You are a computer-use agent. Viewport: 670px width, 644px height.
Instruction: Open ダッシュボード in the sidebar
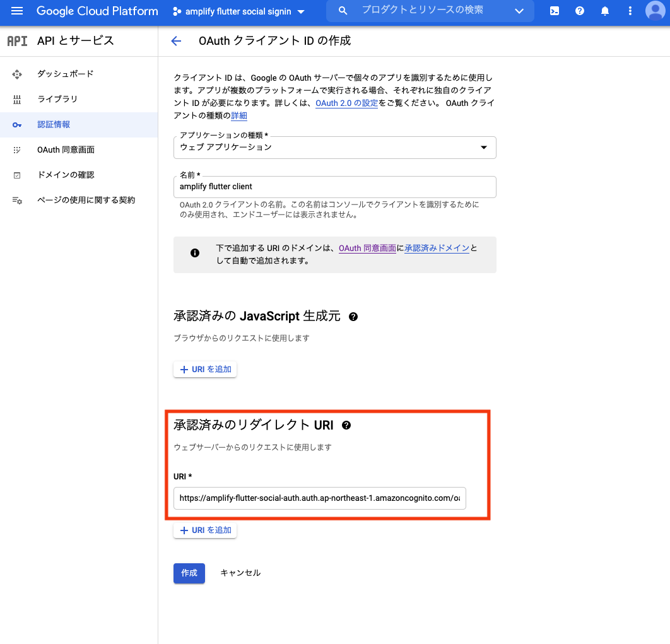[x=79, y=74]
